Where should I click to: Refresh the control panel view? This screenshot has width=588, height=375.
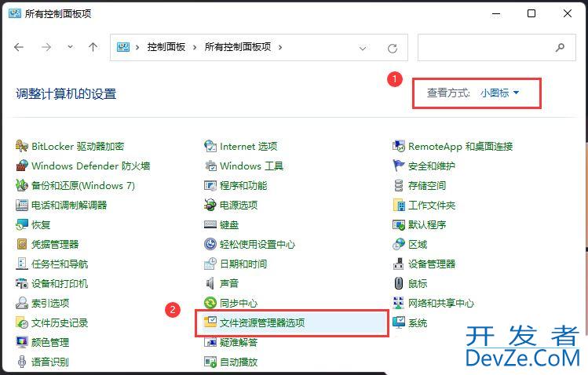(x=393, y=48)
